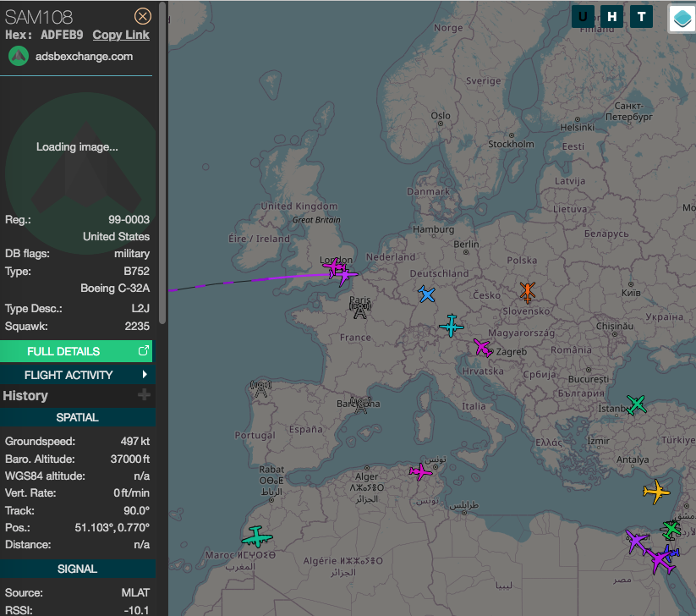
Task: Click the registration value 99-0003
Action: coord(129,219)
